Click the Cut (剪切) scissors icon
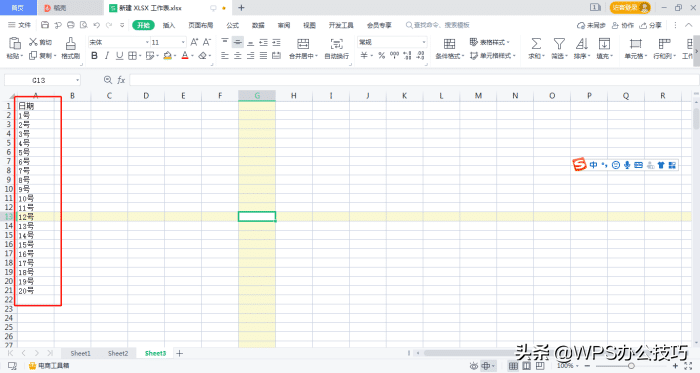Image resolution: width=700 pixels, height=373 pixels. pyautogui.click(x=33, y=42)
